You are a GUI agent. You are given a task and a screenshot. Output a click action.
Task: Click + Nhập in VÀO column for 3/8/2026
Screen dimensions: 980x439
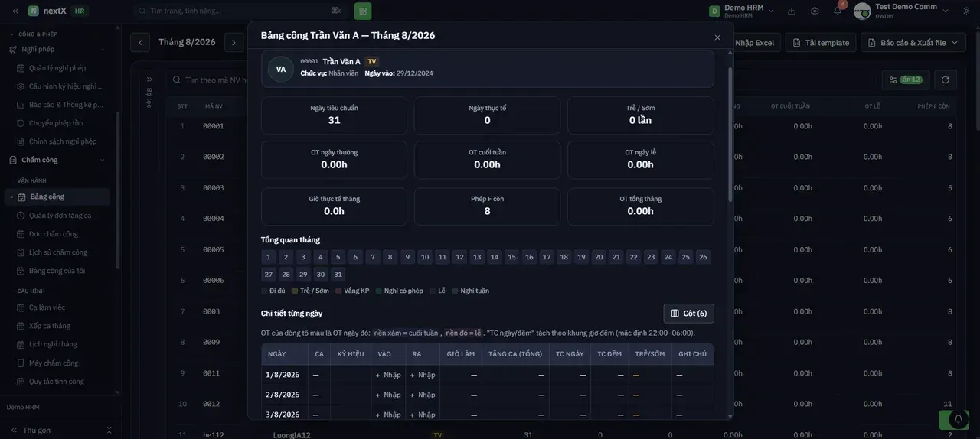coord(388,415)
